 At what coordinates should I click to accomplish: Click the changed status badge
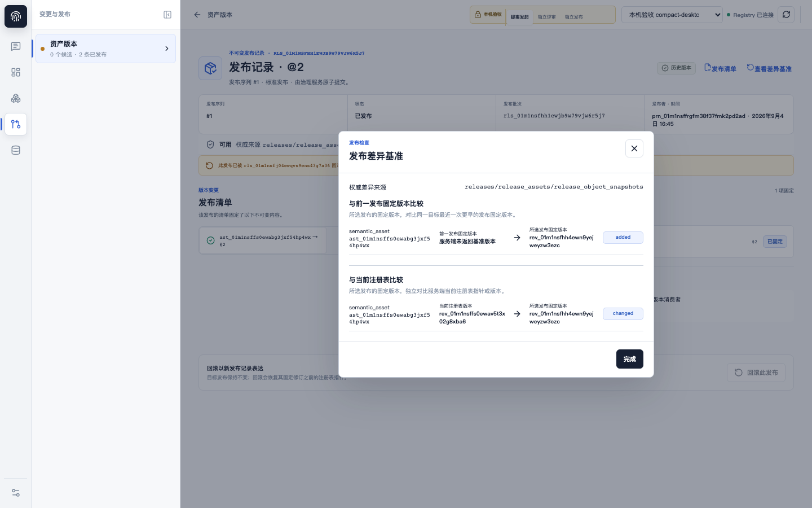pyautogui.click(x=623, y=314)
